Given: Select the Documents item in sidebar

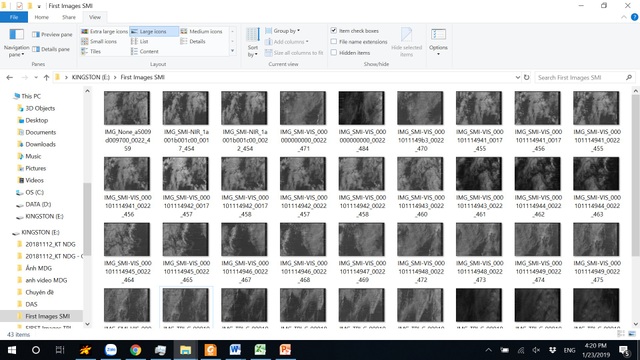Looking at the screenshot, I should click(40, 133).
